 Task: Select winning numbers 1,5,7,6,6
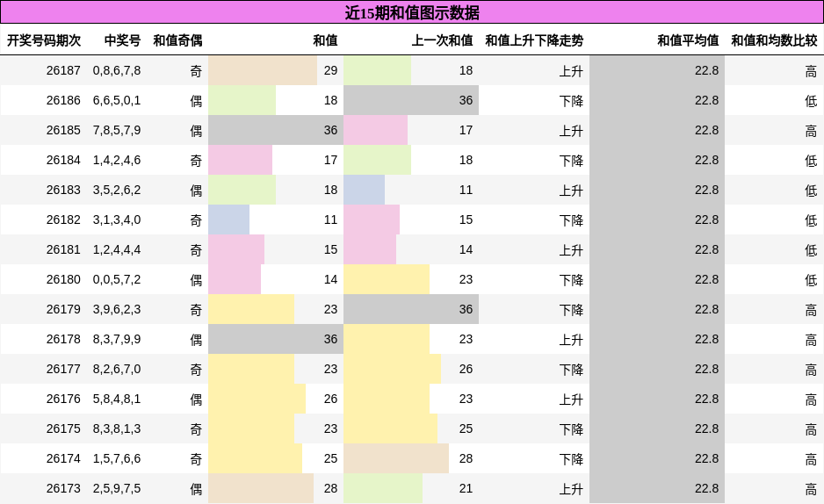[117, 458]
